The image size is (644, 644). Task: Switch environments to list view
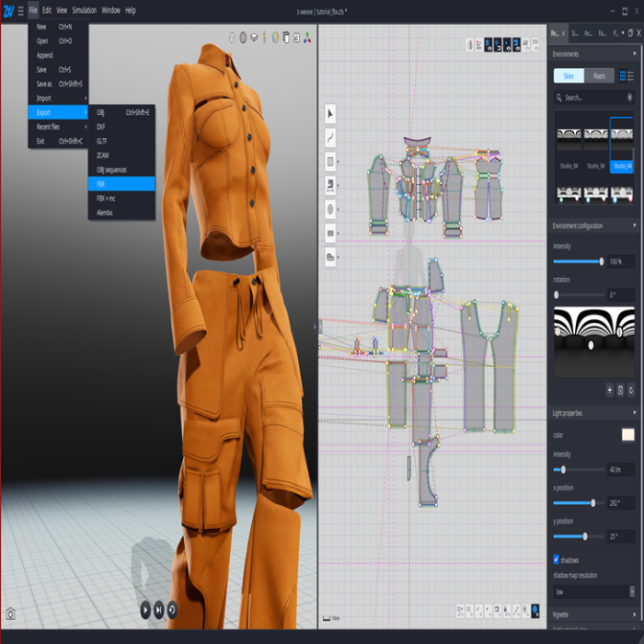click(x=631, y=76)
